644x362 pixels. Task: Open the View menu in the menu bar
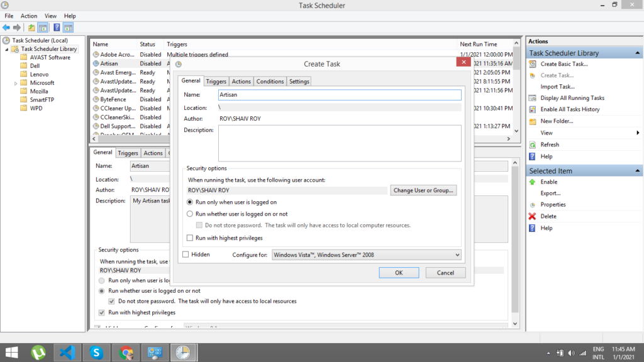50,16
